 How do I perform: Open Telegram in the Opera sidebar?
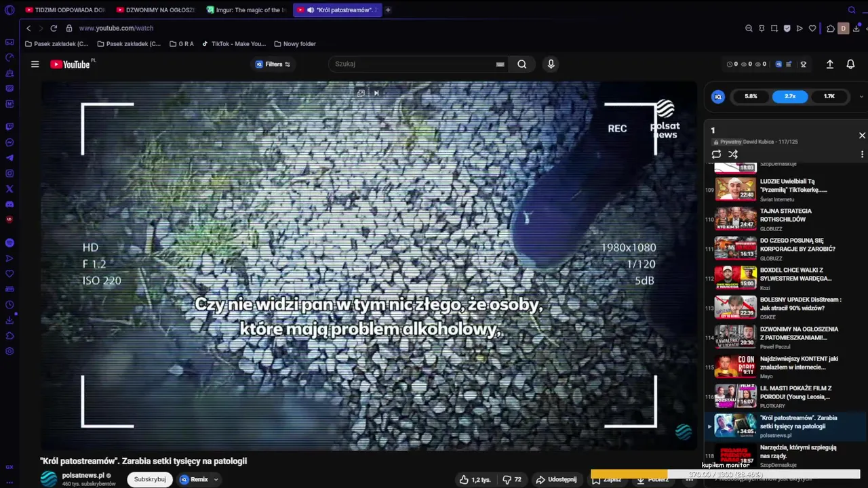coord(9,158)
